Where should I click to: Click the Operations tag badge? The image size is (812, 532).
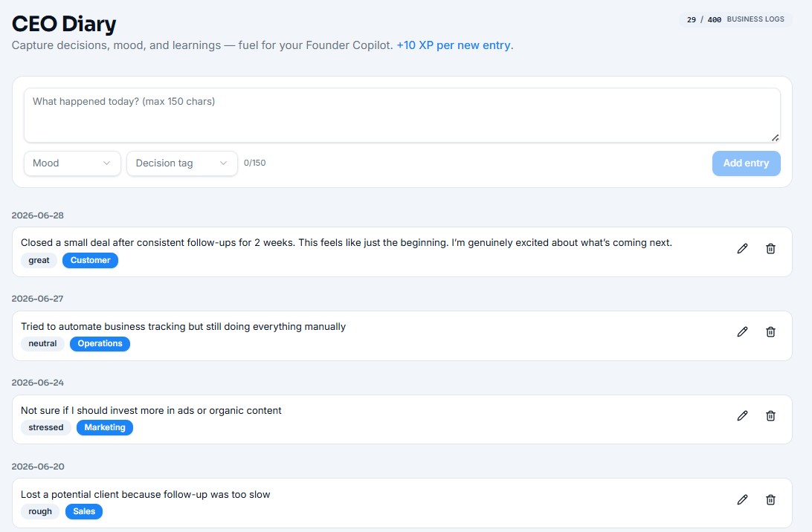(x=100, y=343)
